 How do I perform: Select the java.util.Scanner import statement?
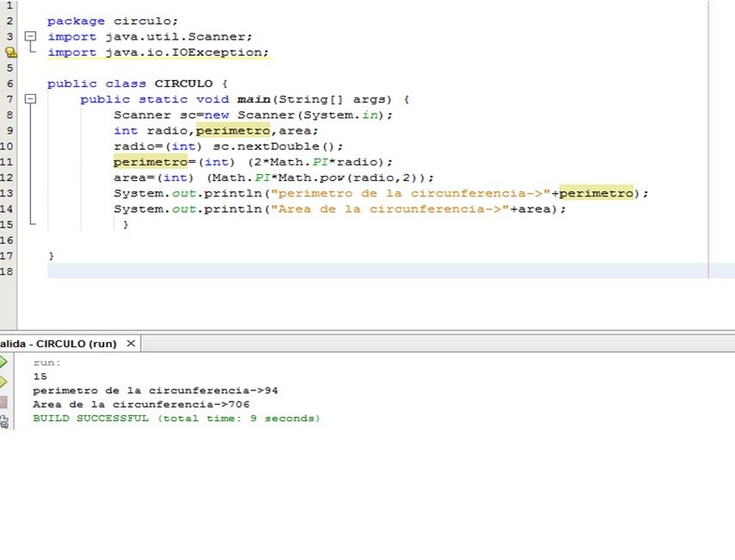(149, 36)
